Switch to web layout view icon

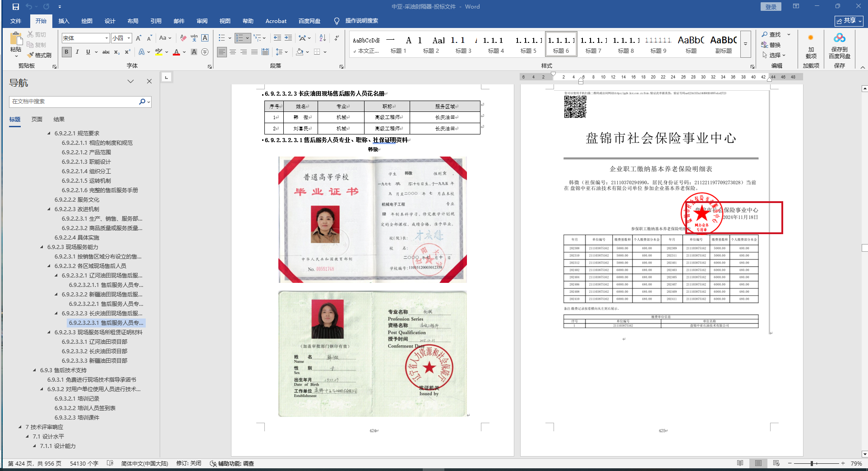click(776, 463)
